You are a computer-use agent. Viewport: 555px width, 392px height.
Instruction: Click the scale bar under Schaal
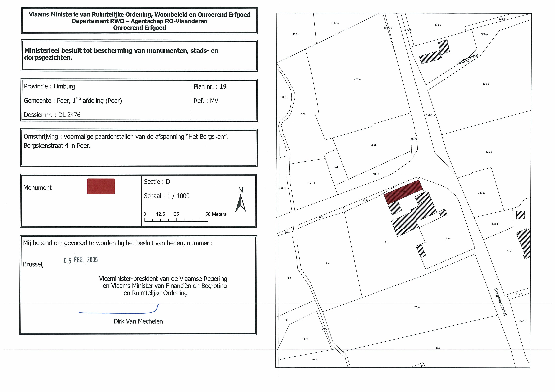tap(176, 220)
